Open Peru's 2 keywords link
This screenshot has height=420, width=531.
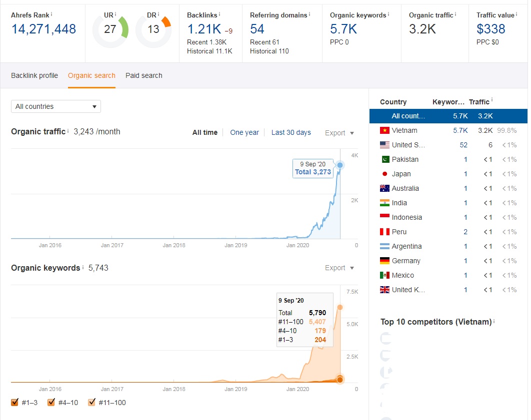465,232
